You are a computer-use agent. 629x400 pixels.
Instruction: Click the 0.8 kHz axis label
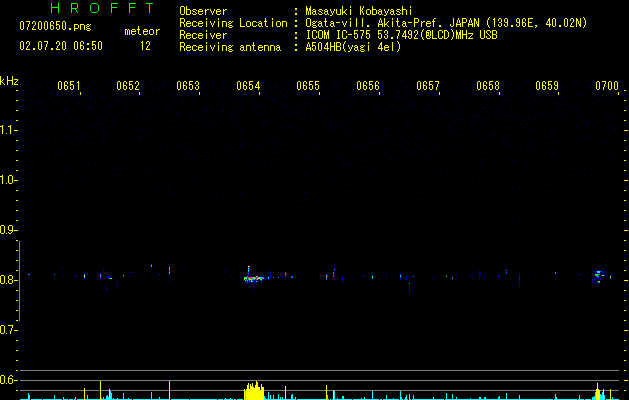[8, 280]
